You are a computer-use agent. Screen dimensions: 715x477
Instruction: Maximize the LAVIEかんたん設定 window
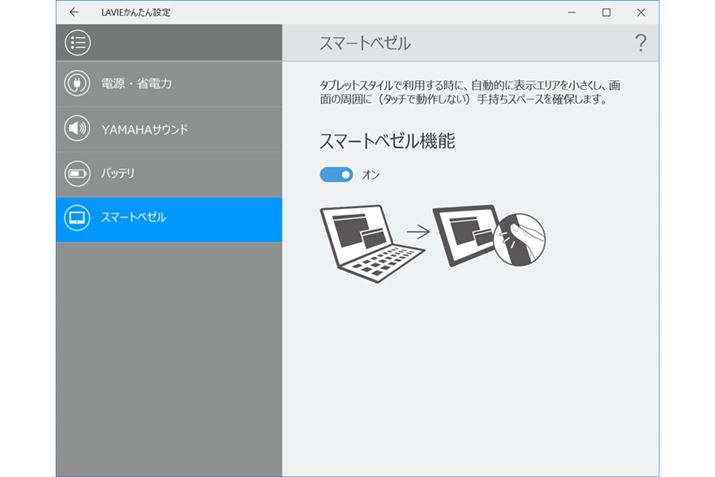[x=606, y=13]
